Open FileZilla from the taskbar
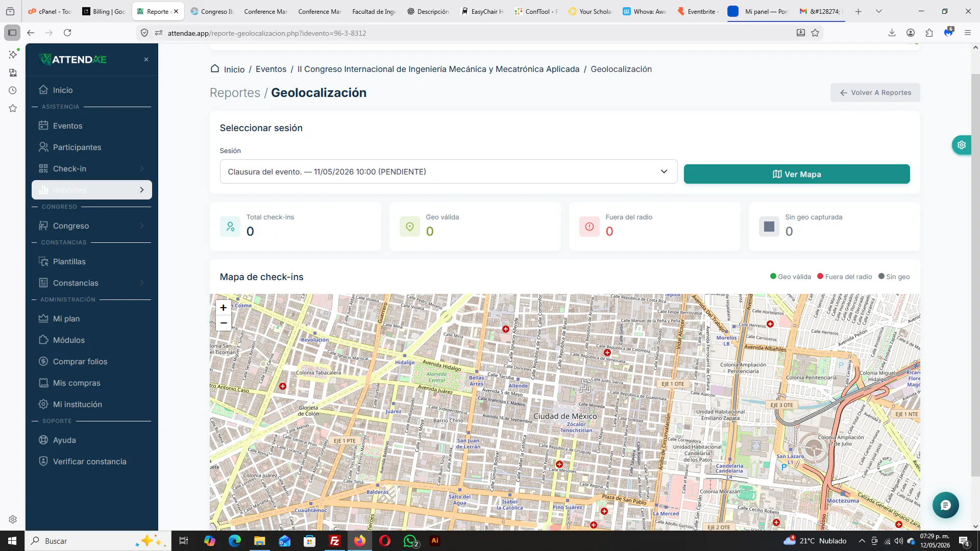This screenshot has height=551, width=980. point(335,541)
